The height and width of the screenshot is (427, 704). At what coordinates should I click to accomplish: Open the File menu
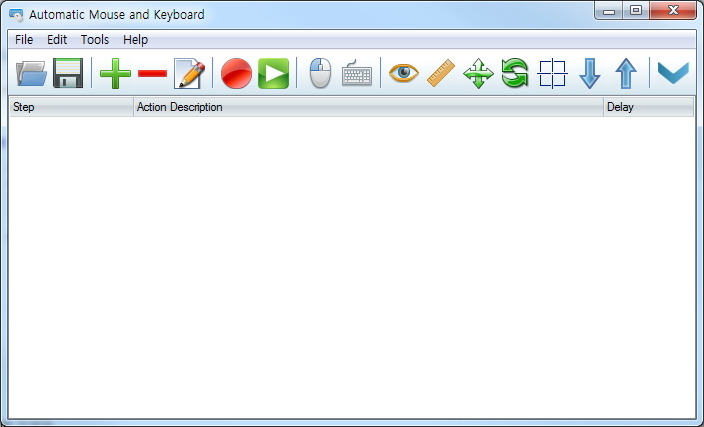24,40
